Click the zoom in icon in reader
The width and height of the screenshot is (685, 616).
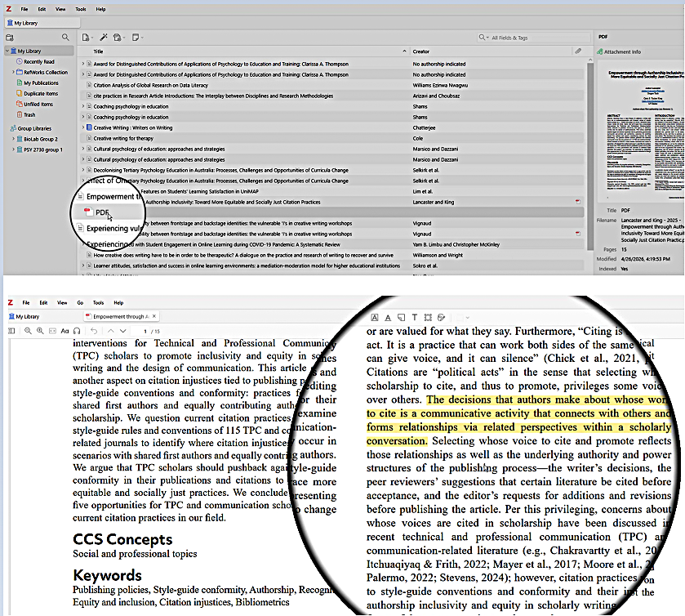[40, 330]
